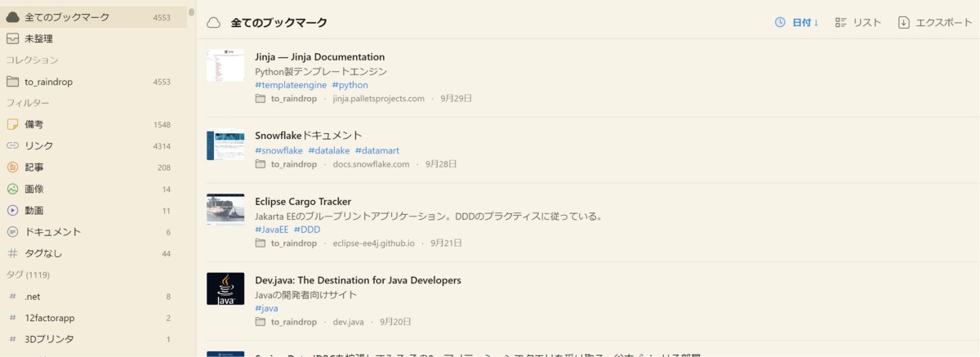Filter by 画像
Image resolution: width=980 pixels, height=357 pixels.
(94, 189)
